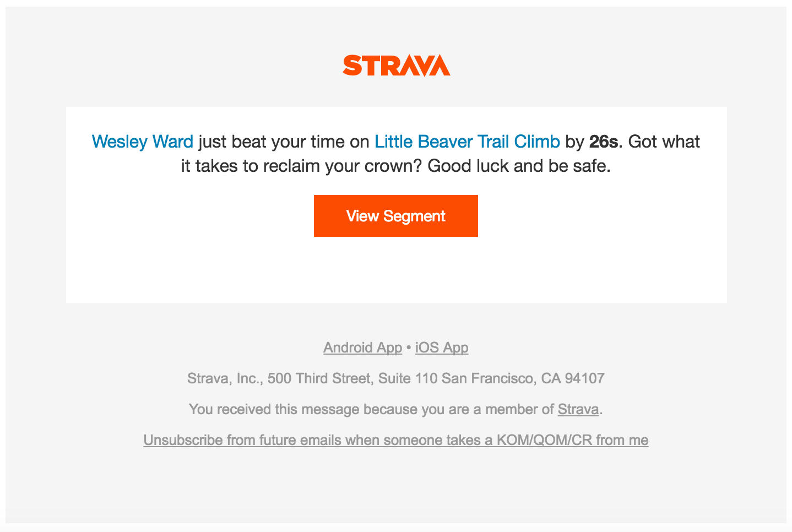Viewport: 792px width, 532px height.
Task: Unsubscribe from future KOM/QOM/CR emails
Action: pyautogui.click(x=396, y=440)
